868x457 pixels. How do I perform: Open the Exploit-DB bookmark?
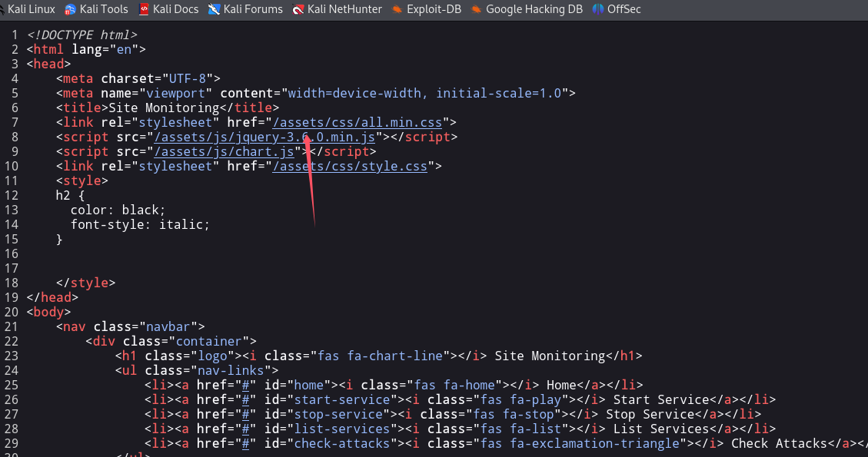pyautogui.click(x=426, y=9)
